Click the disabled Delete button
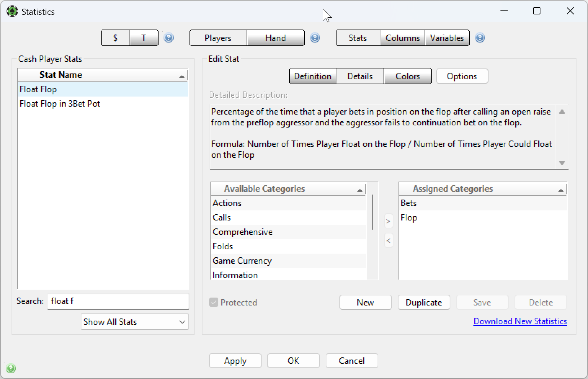The image size is (588, 379). pos(540,302)
